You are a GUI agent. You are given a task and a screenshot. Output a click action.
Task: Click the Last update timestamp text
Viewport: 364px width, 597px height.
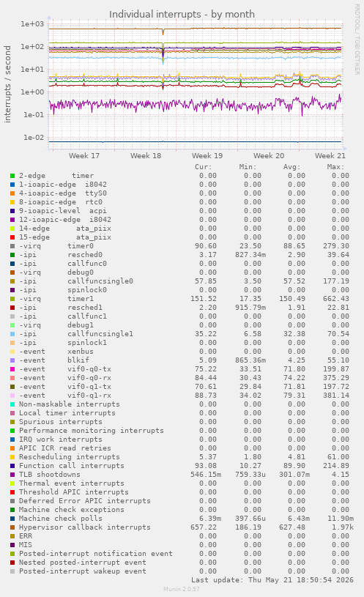coord(272,580)
